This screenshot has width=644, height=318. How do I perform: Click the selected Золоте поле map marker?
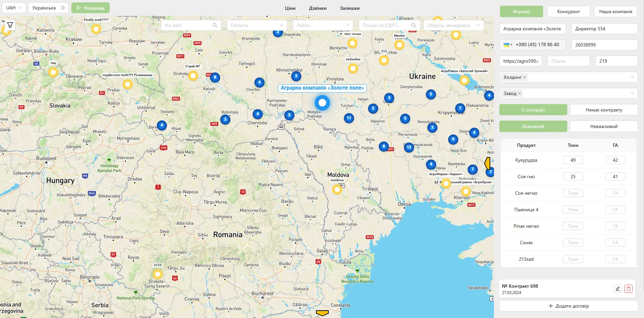[x=322, y=102]
